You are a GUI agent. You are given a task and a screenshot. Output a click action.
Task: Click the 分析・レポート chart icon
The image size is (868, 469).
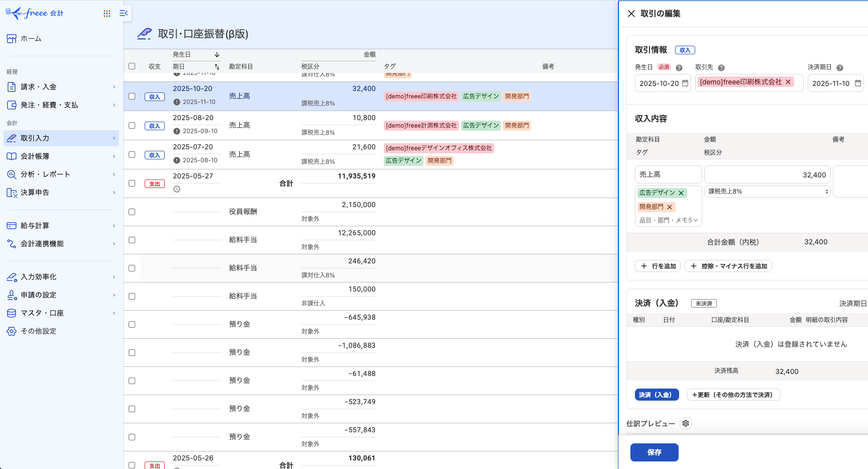tap(12, 174)
